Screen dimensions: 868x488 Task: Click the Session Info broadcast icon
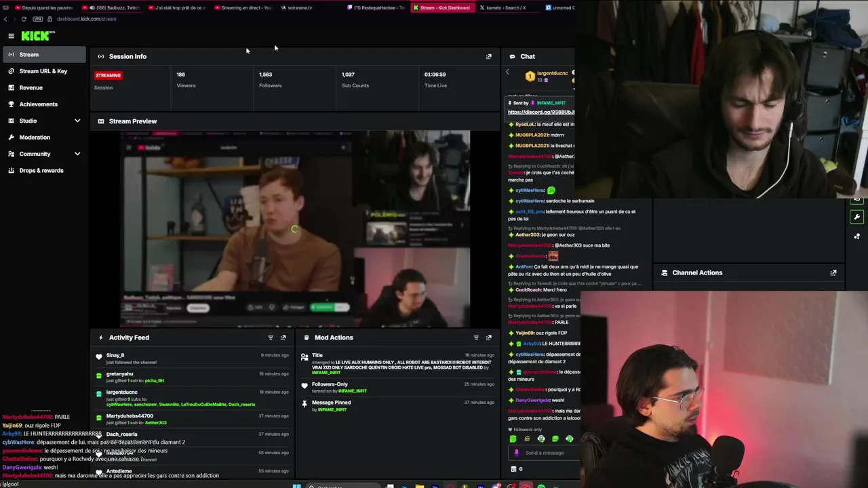(x=101, y=56)
